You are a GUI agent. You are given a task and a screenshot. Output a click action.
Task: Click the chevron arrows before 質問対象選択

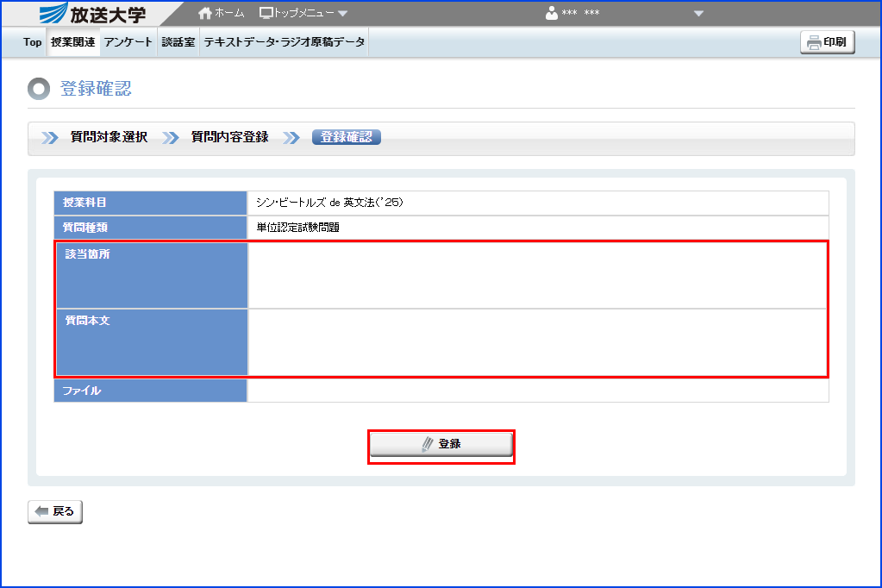pos(49,136)
